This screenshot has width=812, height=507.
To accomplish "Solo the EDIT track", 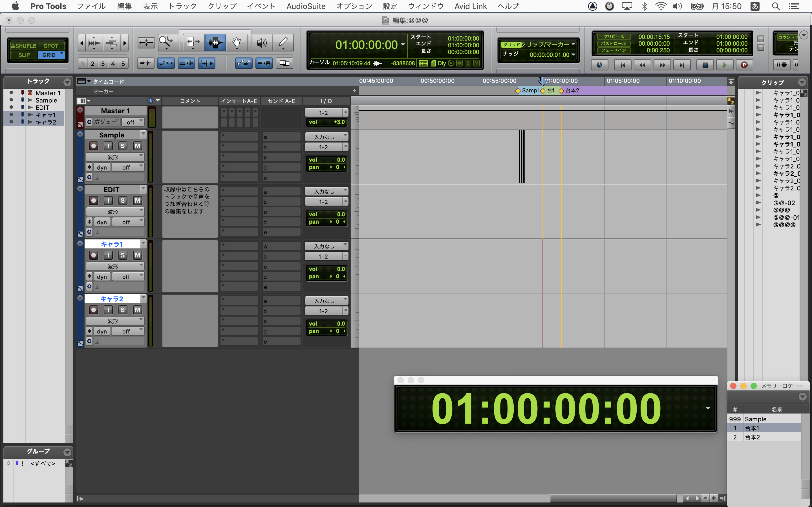I will pyautogui.click(x=122, y=201).
